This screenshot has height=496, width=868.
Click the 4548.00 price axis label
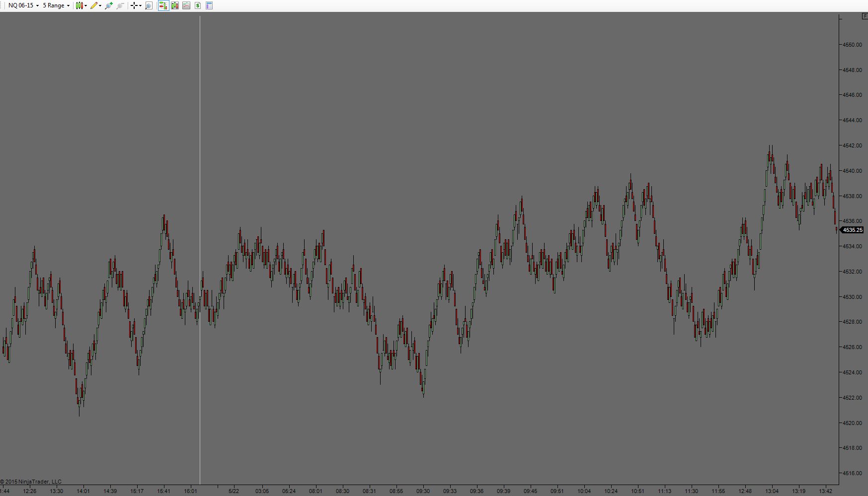pyautogui.click(x=852, y=70)
